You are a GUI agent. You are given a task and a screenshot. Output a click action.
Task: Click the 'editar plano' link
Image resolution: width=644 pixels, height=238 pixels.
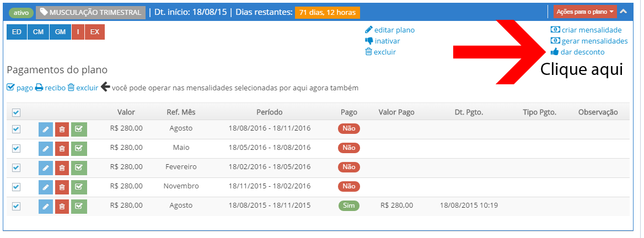click(x=394, y=30)
